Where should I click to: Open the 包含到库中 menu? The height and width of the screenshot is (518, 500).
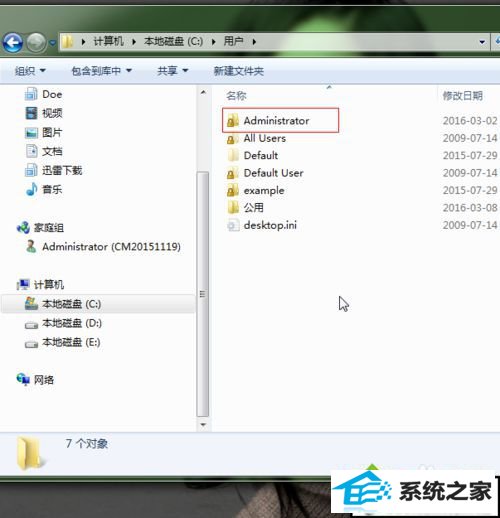102,71
